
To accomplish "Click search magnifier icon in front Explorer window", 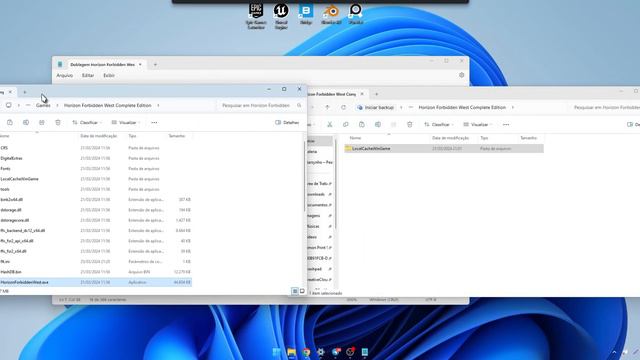I will coord(299,105).
